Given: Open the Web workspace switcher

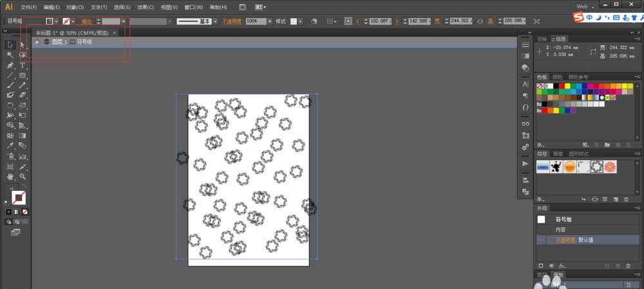Looking at the screenshot, I should 585,6.
